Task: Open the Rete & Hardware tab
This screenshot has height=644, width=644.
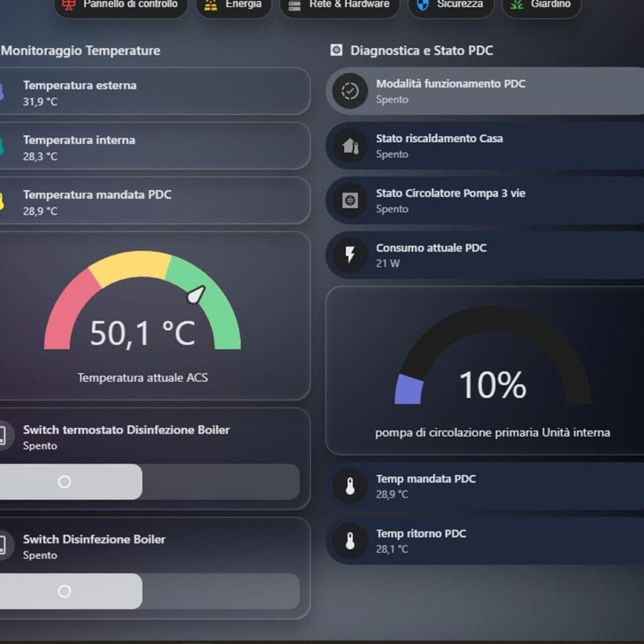Action: [x=340, y=6]
